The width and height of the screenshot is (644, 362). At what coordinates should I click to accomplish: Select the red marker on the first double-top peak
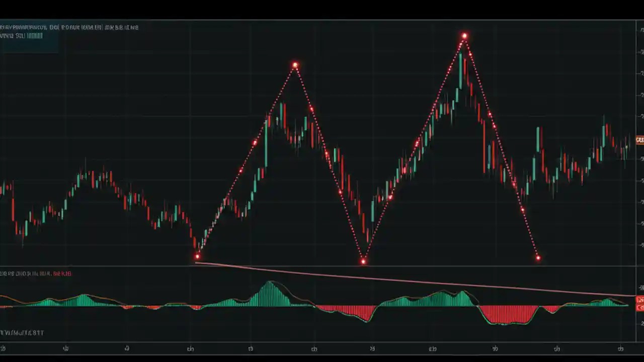click(295, 64)
